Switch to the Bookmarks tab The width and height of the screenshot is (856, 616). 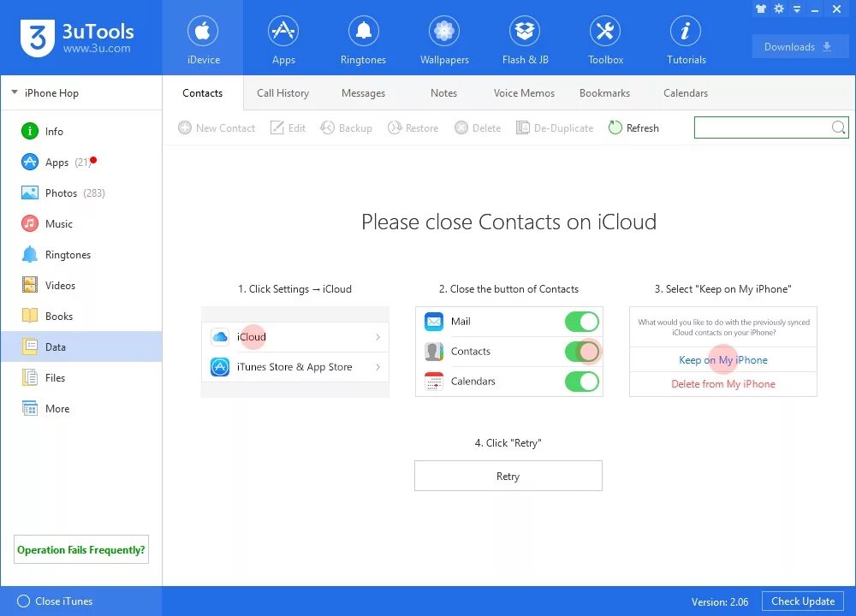click(604, 93)
